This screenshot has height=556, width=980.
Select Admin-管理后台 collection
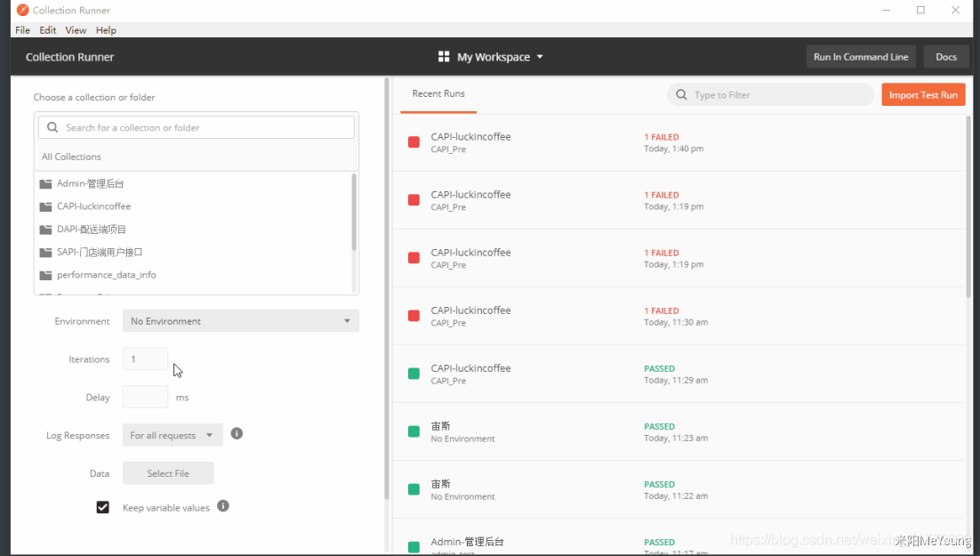point(194,184)
